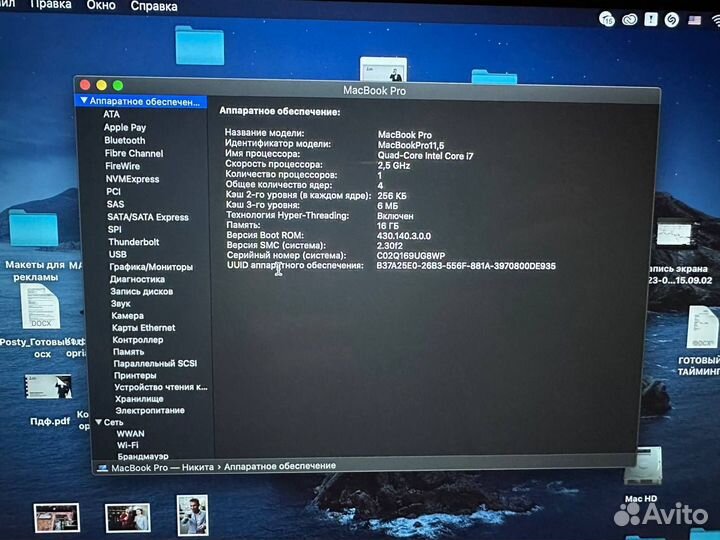Image resolution: width=720 pixels, height=540 pixels.
Task: Select SATA/SATA Express in the sidebar
Action: point(148,217)
